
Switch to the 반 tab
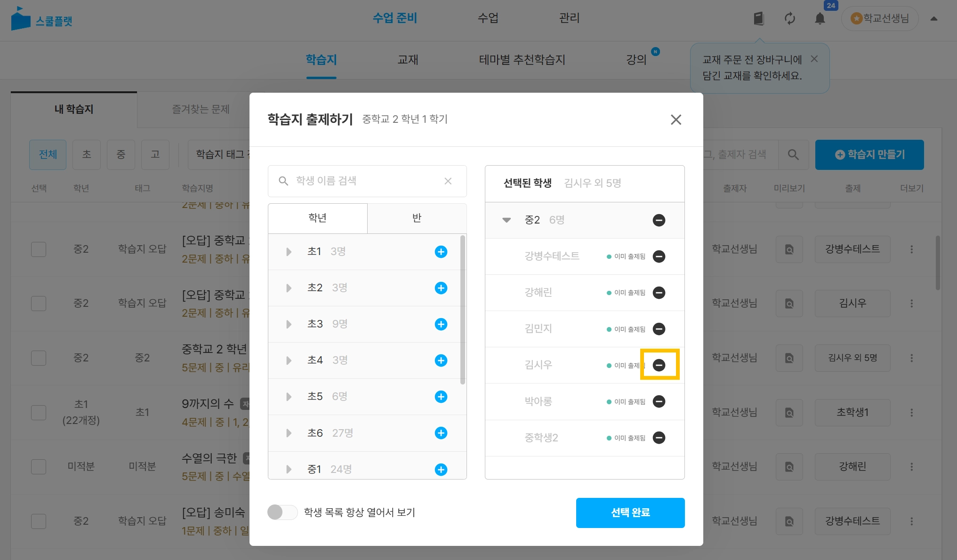[417, 218]
